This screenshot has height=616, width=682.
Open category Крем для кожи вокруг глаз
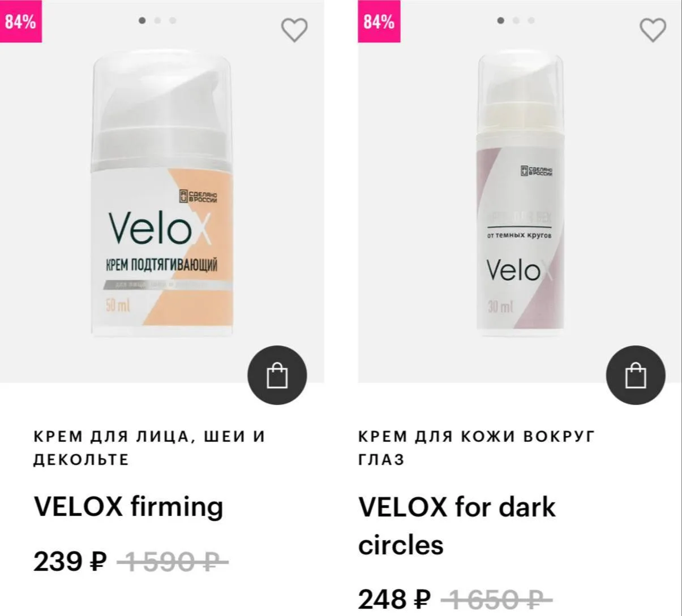[x=477, y=448]
